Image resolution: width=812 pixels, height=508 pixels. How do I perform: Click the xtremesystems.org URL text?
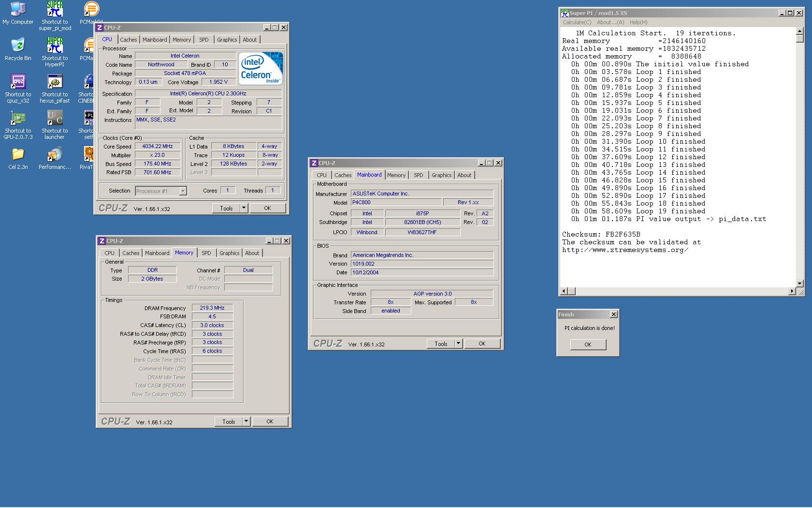[625, 250]
